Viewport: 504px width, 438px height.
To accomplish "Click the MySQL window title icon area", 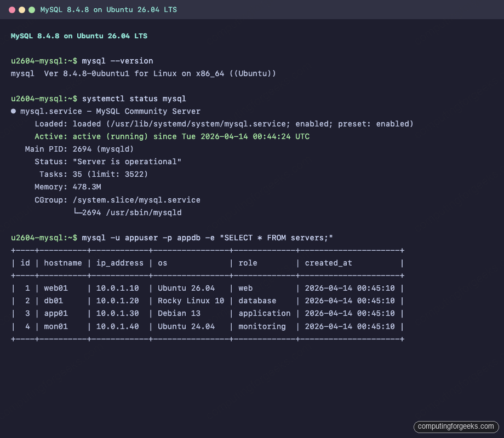I will [x=22, y=9].
